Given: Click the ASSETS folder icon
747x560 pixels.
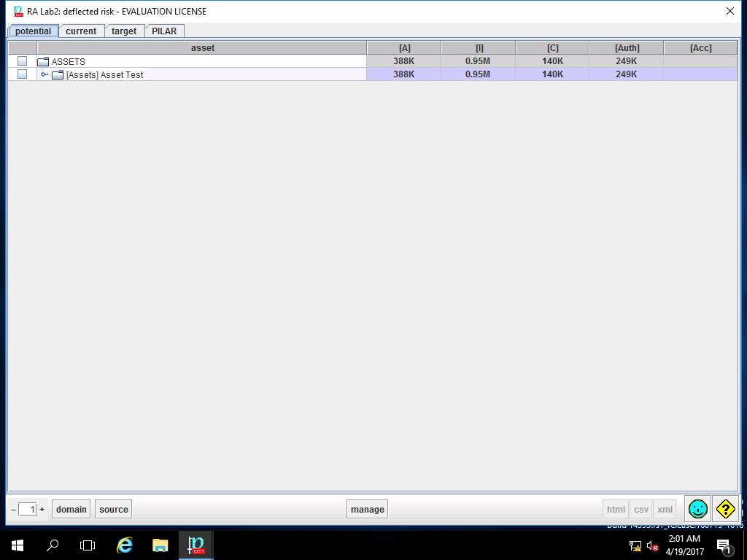Looking at the screenshot, I should tap(43, 61).
